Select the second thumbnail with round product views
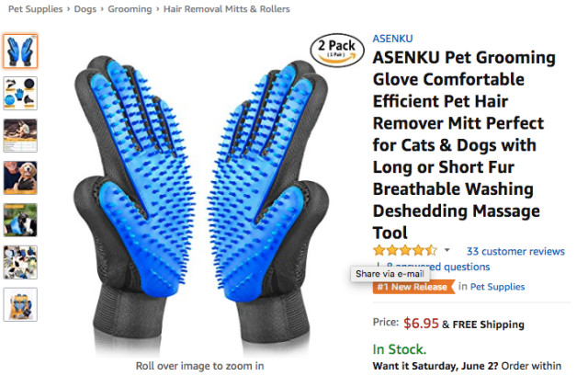The image size is (588, 376). [x=20, y=93]
